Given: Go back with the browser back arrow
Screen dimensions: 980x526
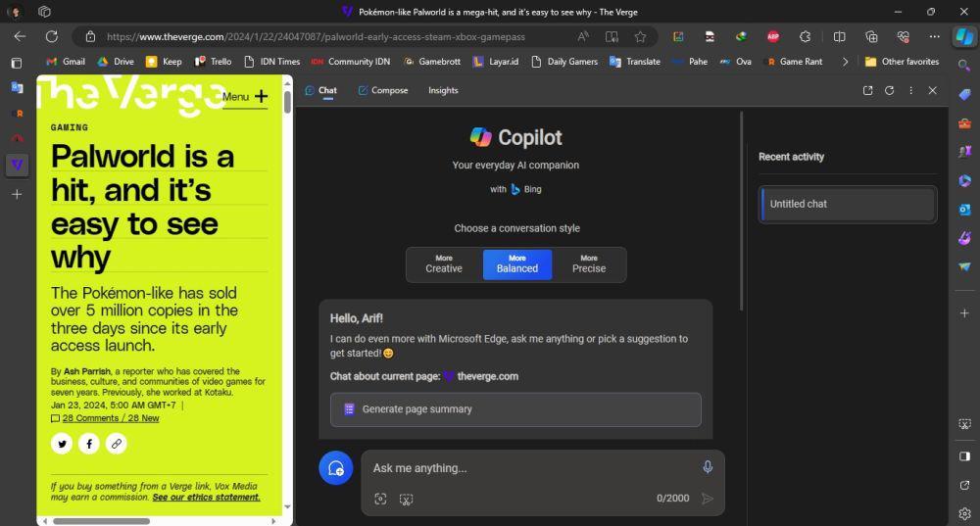Looking at the screenshot, I should [20, 37].
